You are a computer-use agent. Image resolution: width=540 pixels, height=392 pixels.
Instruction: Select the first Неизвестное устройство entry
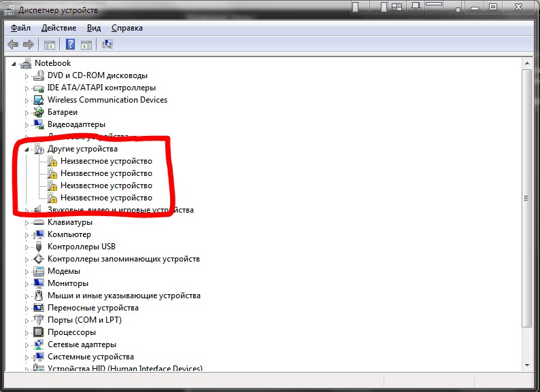click(106, 161)
